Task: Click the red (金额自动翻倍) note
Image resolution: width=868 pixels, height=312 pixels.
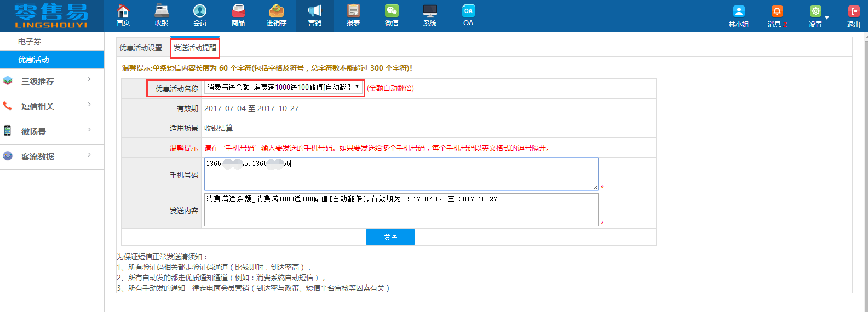Action: [x=390, y=88]
